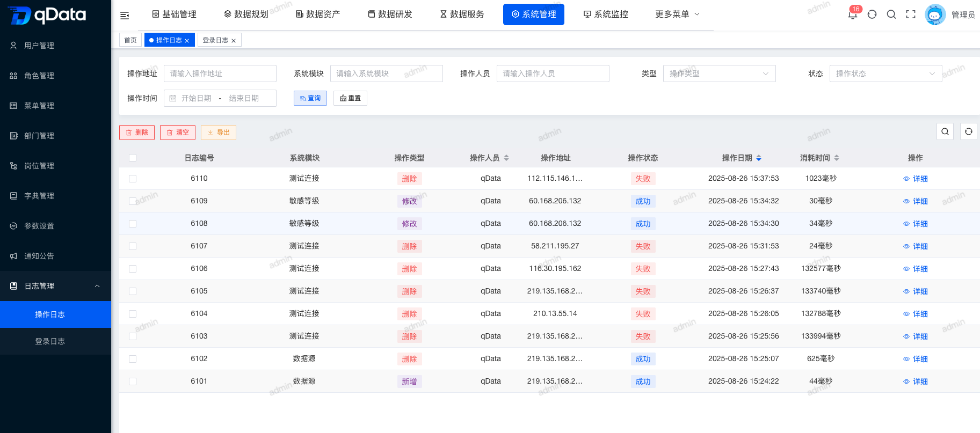
Task: Close the 登录日志 tab
Action: tap(234, 41)
